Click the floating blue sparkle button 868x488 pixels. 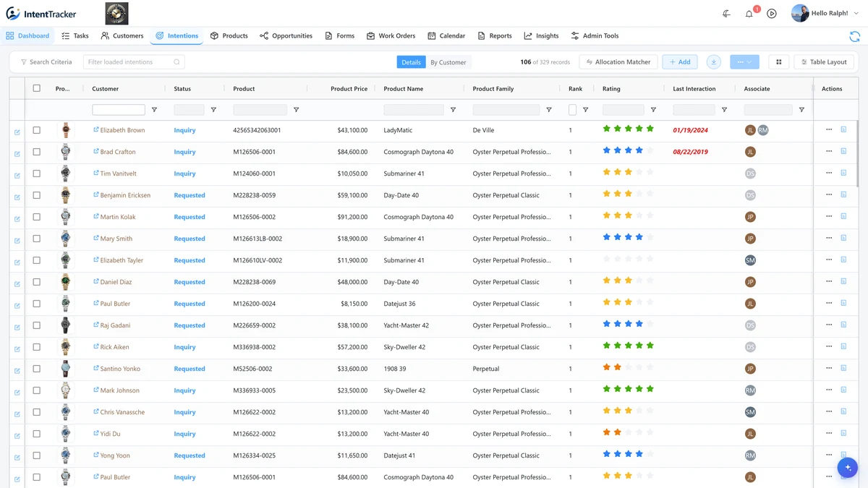[x=847, y=468]
